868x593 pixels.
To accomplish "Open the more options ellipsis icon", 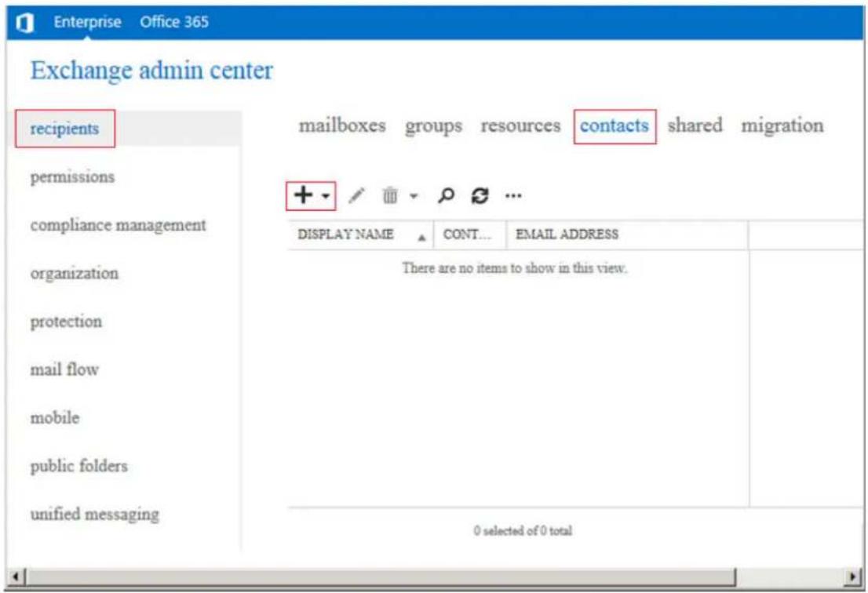I will (x=513, y=195).
